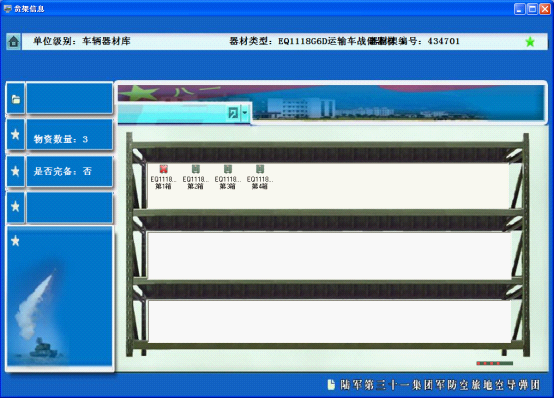Click the home icon in header bar
The image size is (554, 398).
point(13,42)
